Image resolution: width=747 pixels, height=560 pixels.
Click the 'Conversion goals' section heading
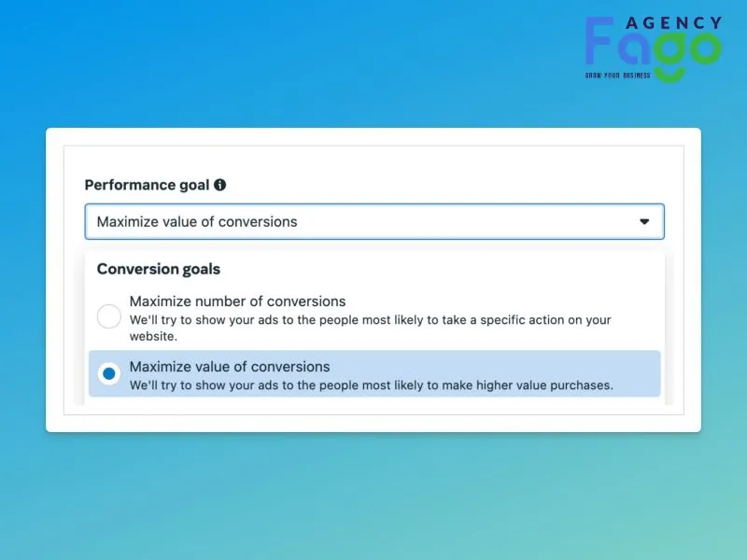pos(158,269)
